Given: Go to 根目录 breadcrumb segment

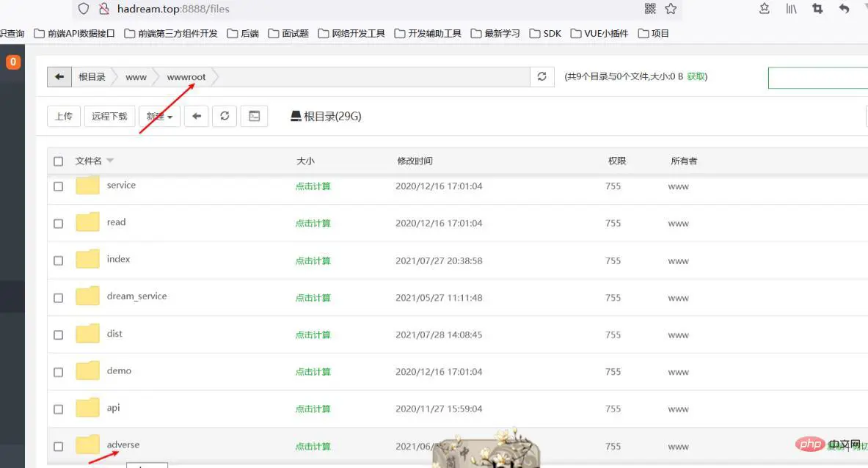Looking at the screenshot, I should coord(92,77).
